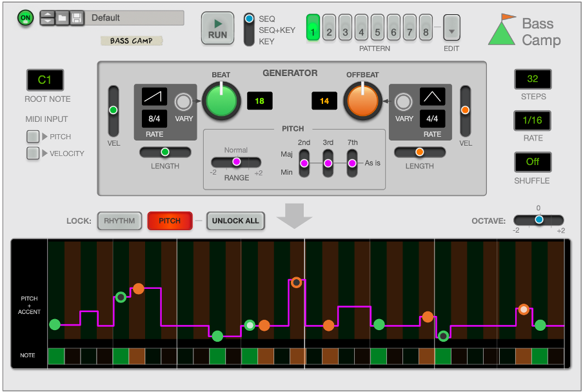Click the green BEAT knob
The width and height of the screenshot is (583, 392).
pos(221,101)
